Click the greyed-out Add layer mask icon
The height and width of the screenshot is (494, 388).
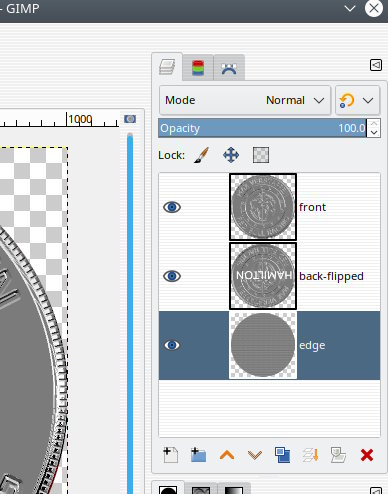[x=338, y=455]
